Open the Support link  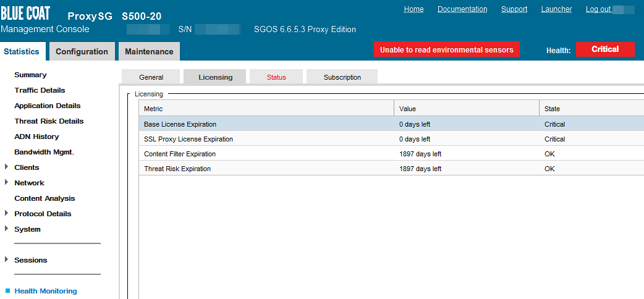(514, 9)
